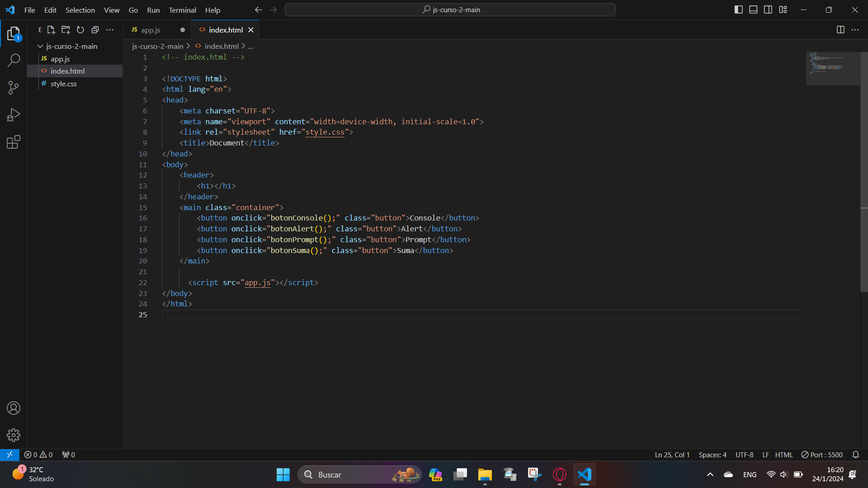Select index.html in file tree
This screenshot has height=488, width=868.
point(75,71)
